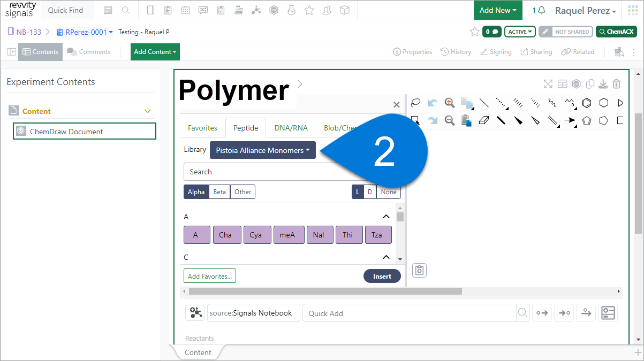
Task: Open the Properties panel
Action: 412,52
